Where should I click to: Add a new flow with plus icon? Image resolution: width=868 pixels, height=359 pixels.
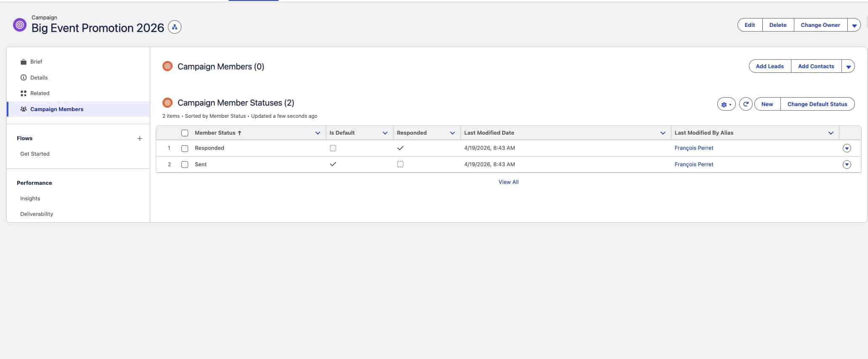[140, 138]
